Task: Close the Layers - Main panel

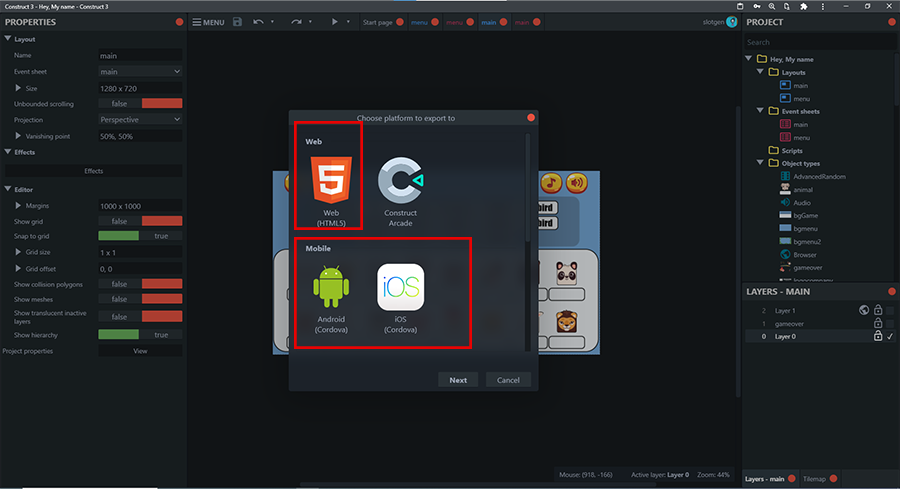Action: 891,292
